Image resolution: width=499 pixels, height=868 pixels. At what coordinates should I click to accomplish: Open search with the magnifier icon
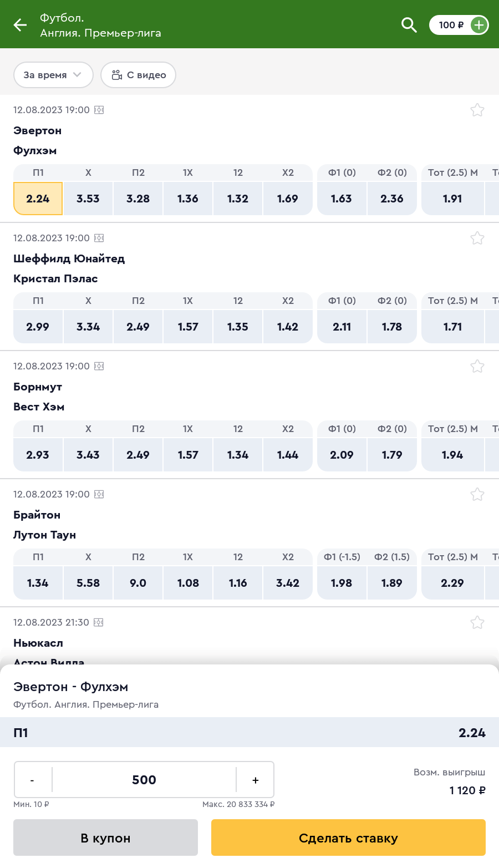click(x=409, y=25)
